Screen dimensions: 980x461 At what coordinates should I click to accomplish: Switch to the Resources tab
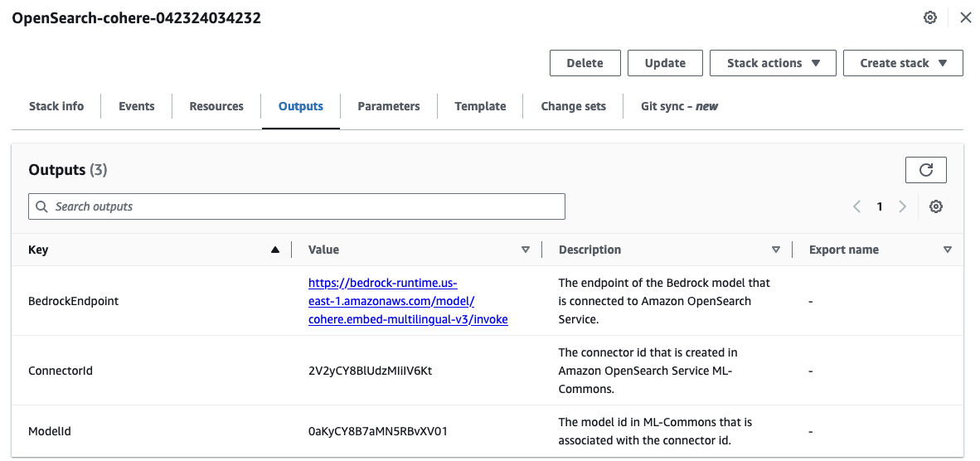pyautogui.click(x=216, y=106)
